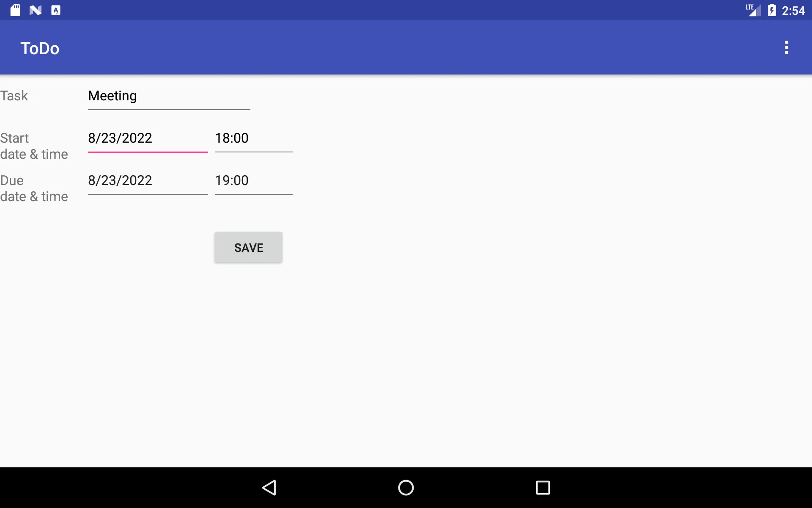The image size is (812, 508).
Task: Click the due date field 8/23/2022
Action: (147, 180)
